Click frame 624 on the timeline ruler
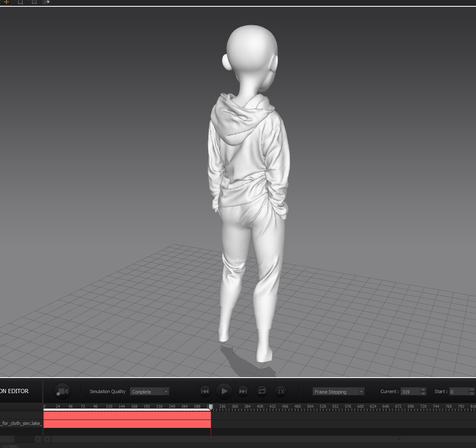 (373, 406)
